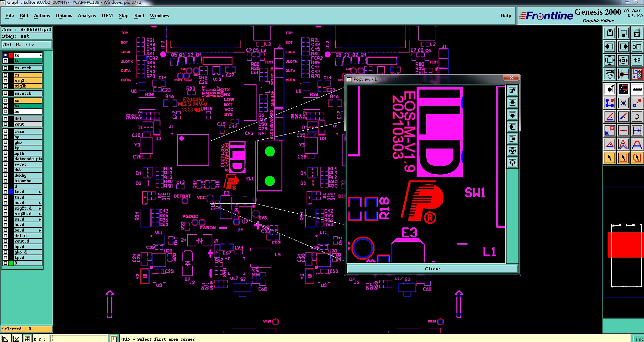Enable the checkbox for layer drl
Screen dimensions: 644x342
point(5,119)
